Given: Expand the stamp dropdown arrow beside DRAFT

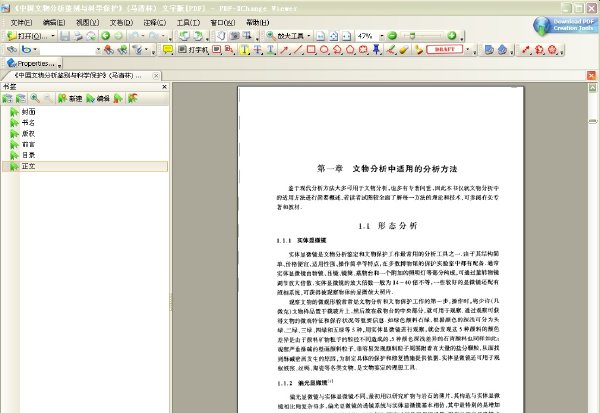Looking at the screenshot, I should tap(468, 50).
